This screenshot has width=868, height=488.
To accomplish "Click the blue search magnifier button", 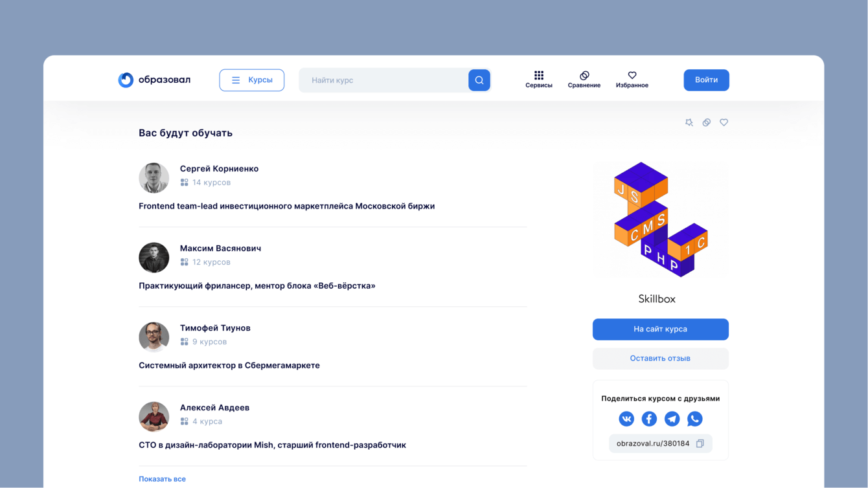I will click(x=479, y=80).
